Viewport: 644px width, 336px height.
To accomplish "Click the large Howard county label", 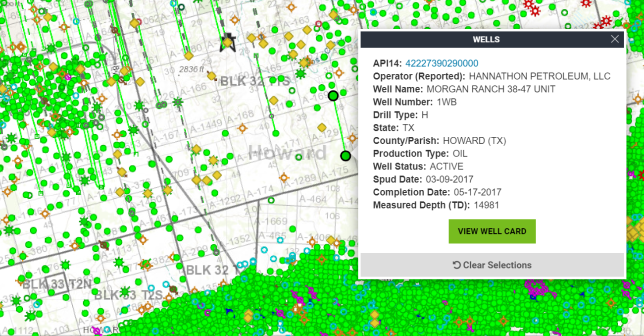I will (288, 152).
